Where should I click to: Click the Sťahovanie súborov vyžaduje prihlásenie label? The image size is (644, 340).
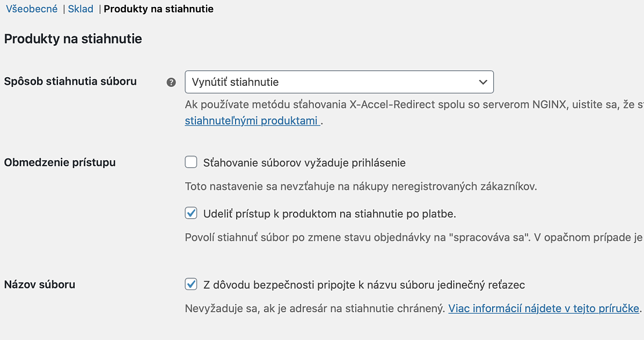pyautogui.click(x=304, y=162)
